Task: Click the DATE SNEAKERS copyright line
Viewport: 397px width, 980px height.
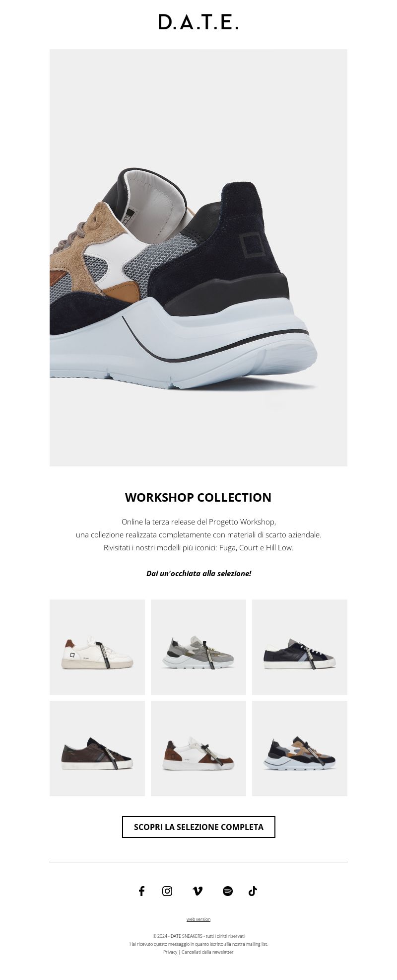Action: coord(198,936)
